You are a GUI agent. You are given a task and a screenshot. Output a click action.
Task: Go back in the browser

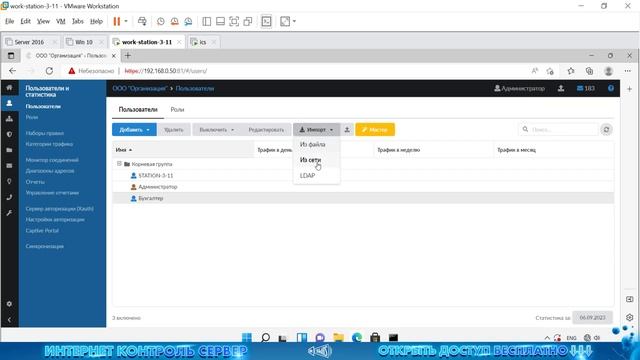tap(12, 71)
